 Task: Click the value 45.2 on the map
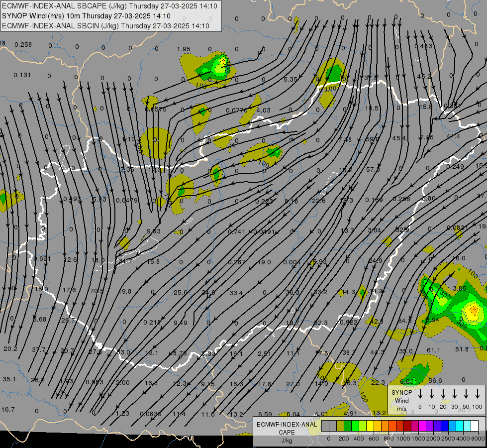[424, 77]
